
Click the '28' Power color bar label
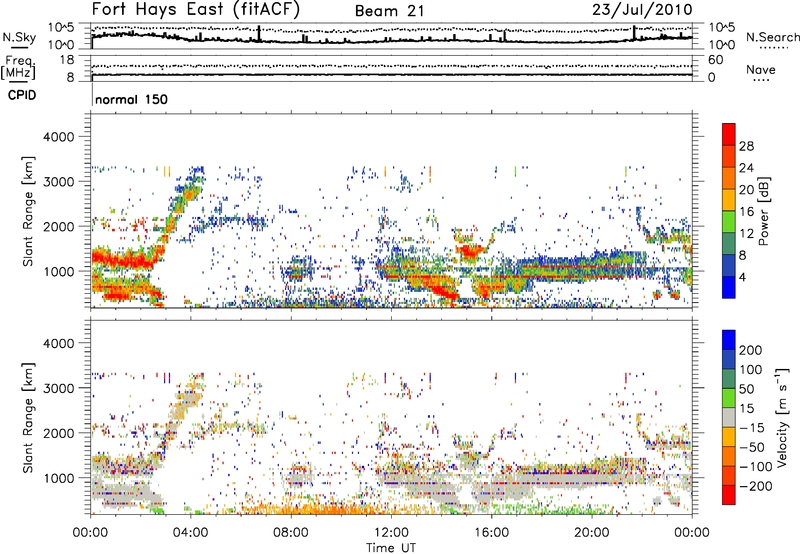[746, 146]
